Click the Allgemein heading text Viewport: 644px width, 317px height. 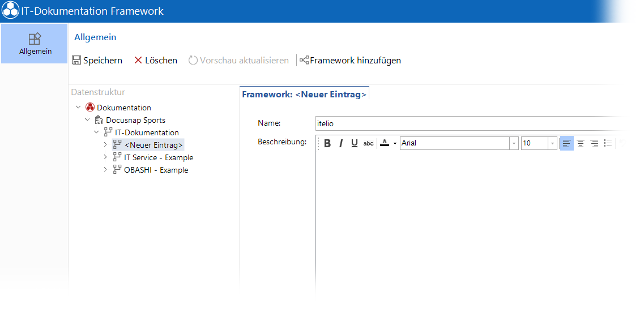click(x=95, y=37)
